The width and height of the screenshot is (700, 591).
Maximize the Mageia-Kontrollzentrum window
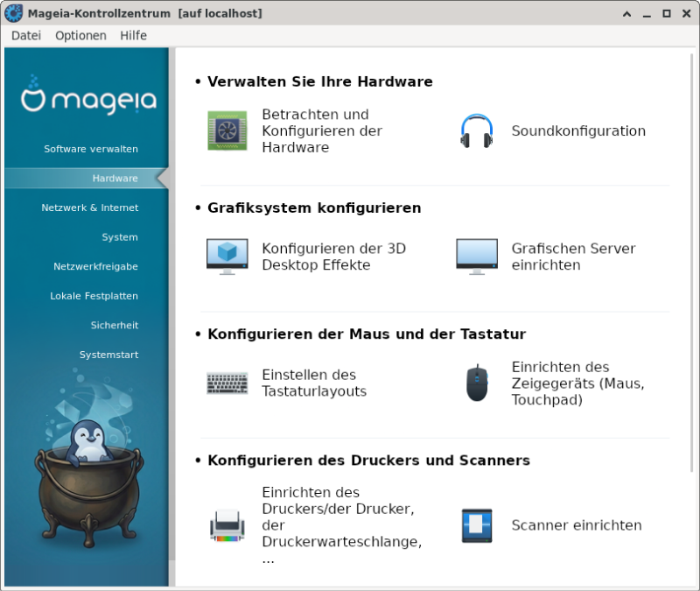pos(667,14)
